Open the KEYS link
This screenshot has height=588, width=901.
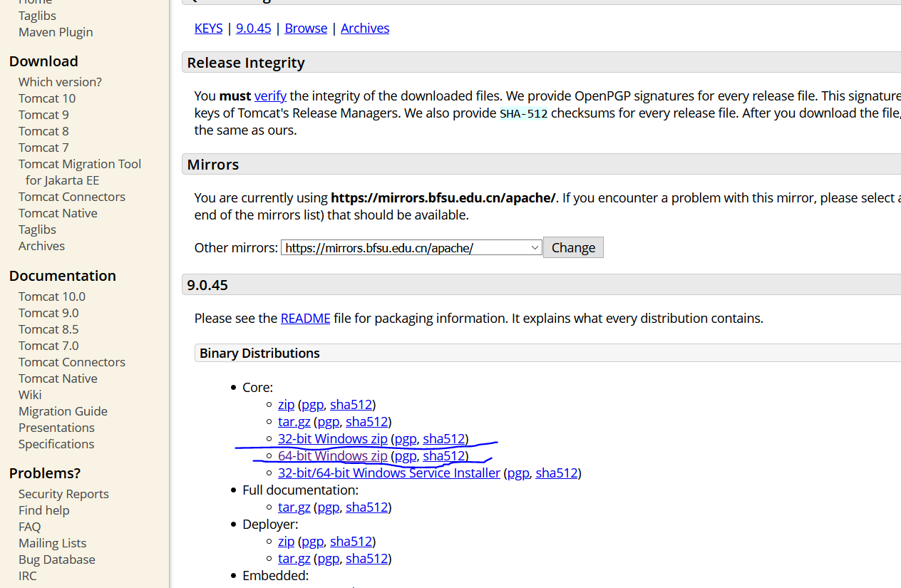pos(208,28)
